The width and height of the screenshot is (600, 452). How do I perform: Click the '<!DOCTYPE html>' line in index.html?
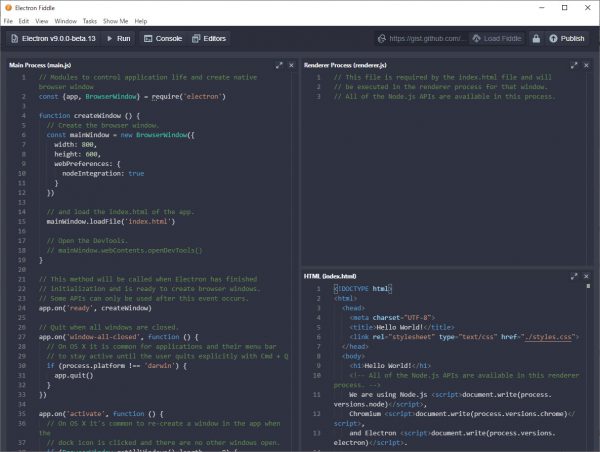(363, 289)
